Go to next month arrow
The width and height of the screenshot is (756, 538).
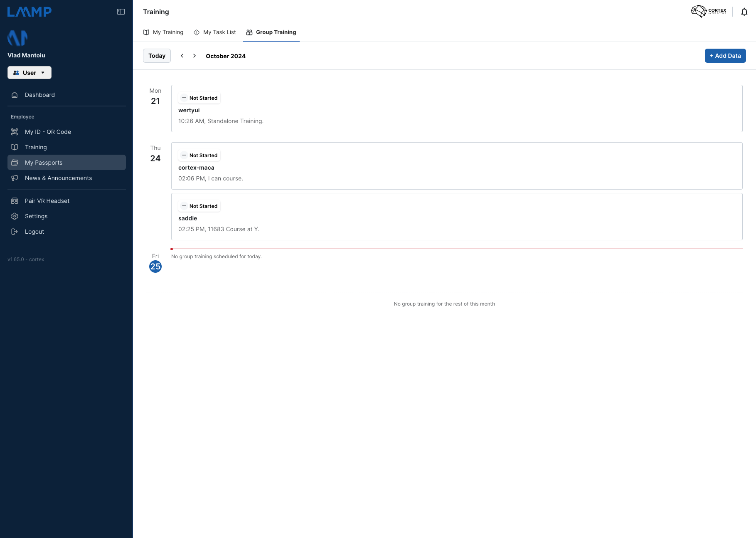194,56
